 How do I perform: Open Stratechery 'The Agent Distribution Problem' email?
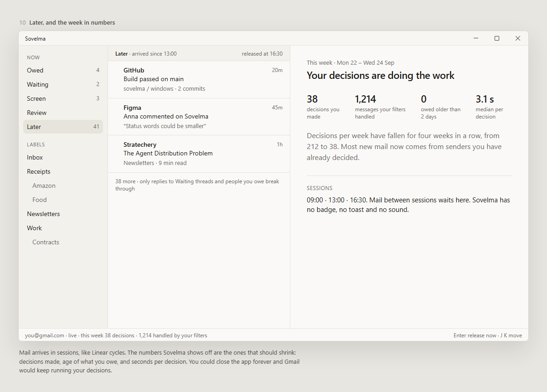199,154
